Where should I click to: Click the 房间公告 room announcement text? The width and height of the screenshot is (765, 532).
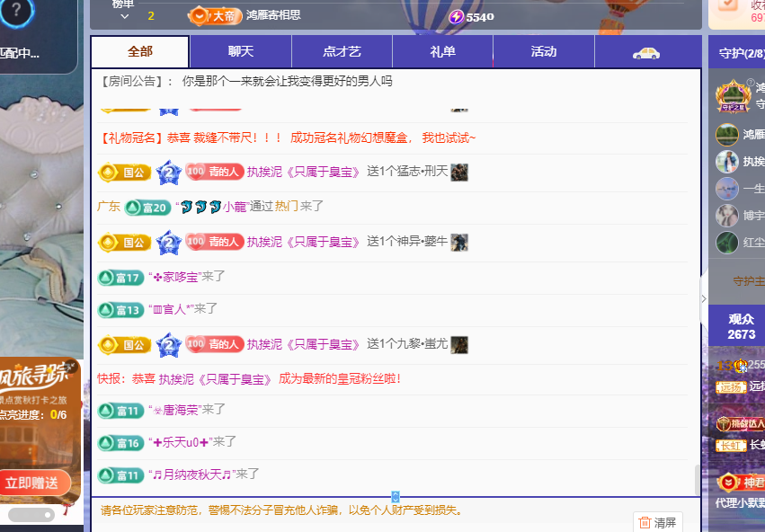point(246,81)
